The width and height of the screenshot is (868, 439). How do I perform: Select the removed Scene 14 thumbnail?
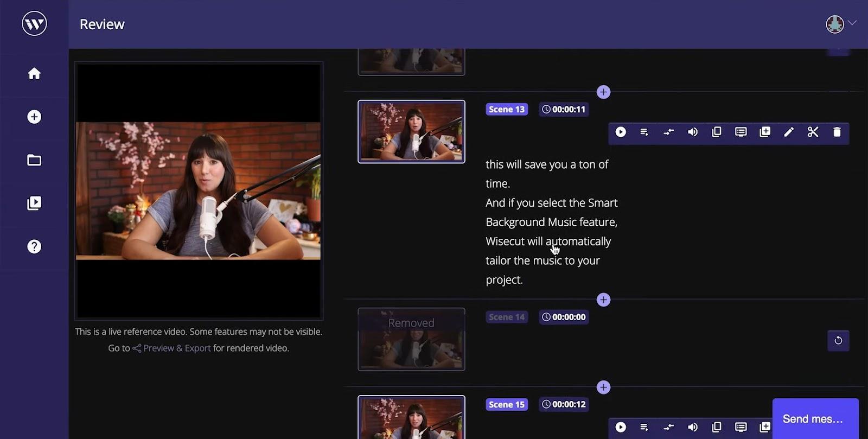tap(411, 339)
